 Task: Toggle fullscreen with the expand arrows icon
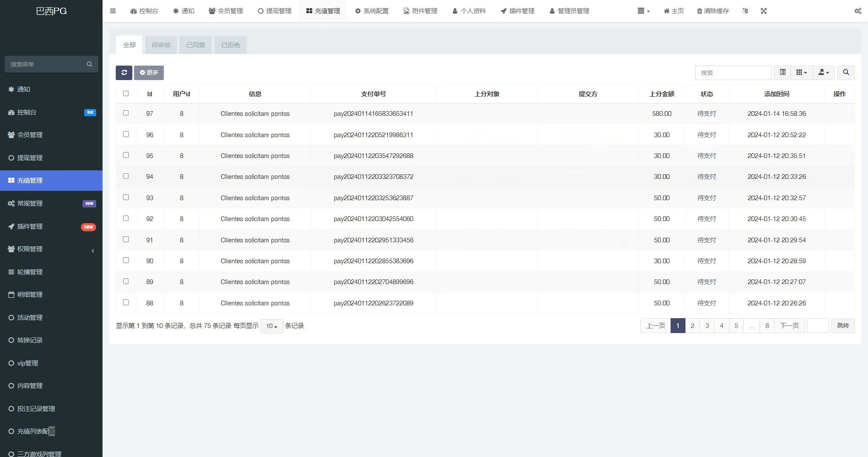(763, 11)
